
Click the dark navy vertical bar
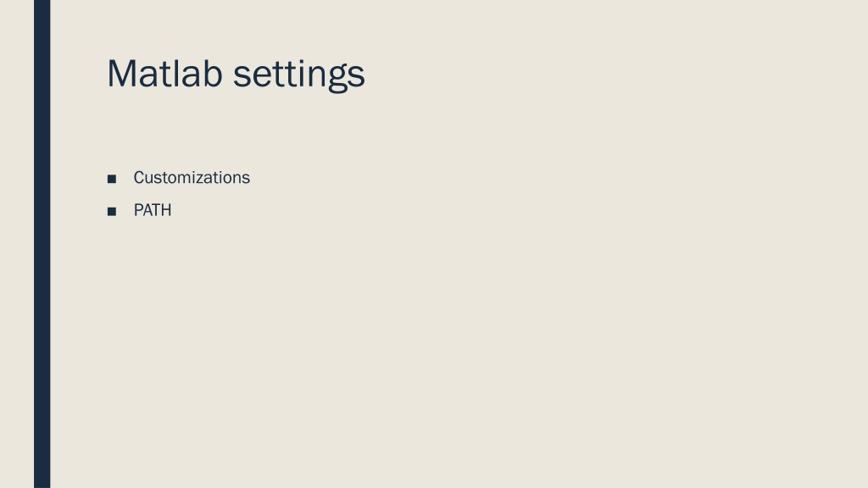tap(42, 244)
